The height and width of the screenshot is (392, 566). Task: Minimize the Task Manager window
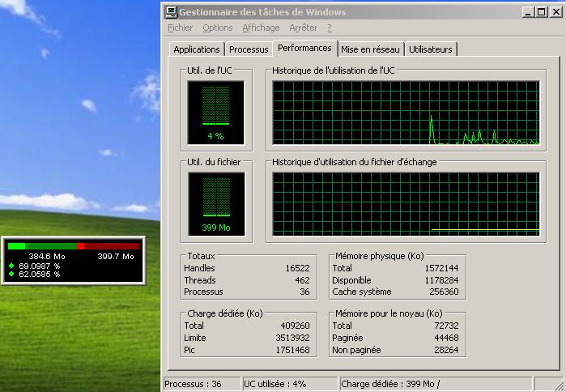[x=528, y=12]
